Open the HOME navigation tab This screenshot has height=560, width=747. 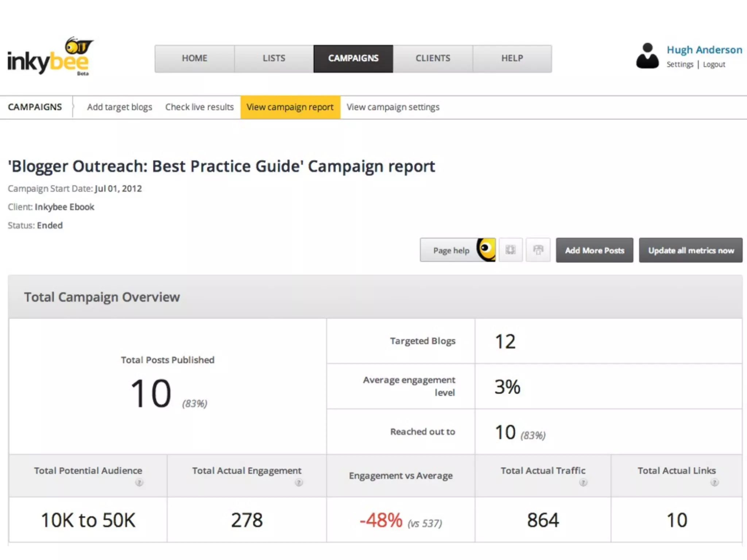[194, 59]
